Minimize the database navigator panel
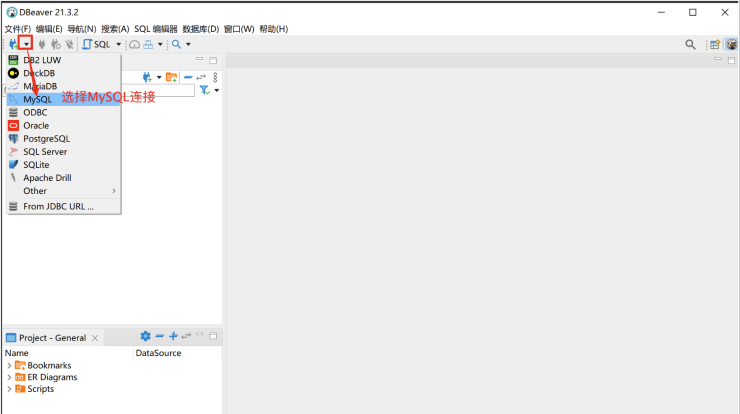Screen dimensions: 740x414 pyautogui.click(x=200, y=59)
